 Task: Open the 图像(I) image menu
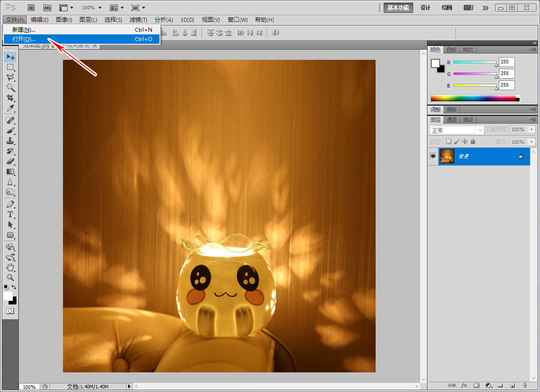64,20
